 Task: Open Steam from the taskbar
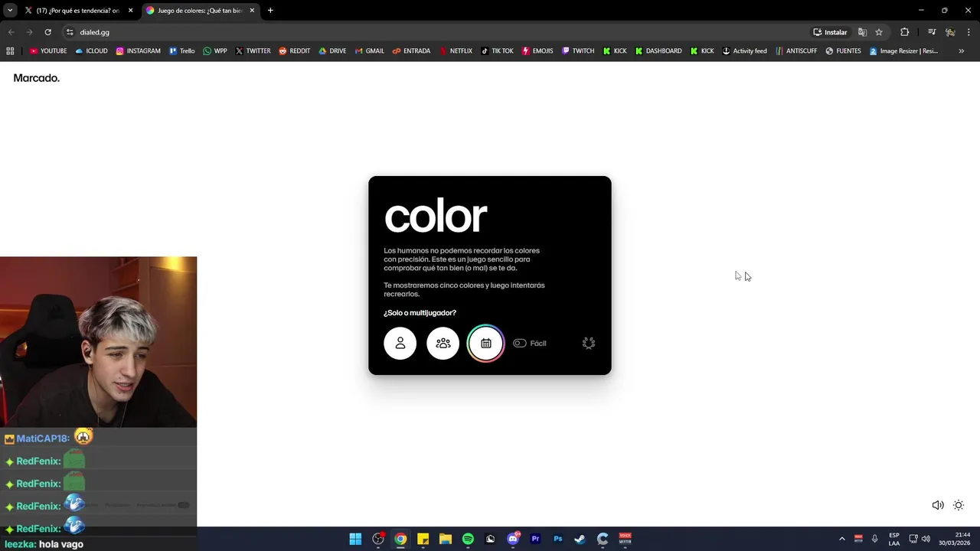point(580,539)
